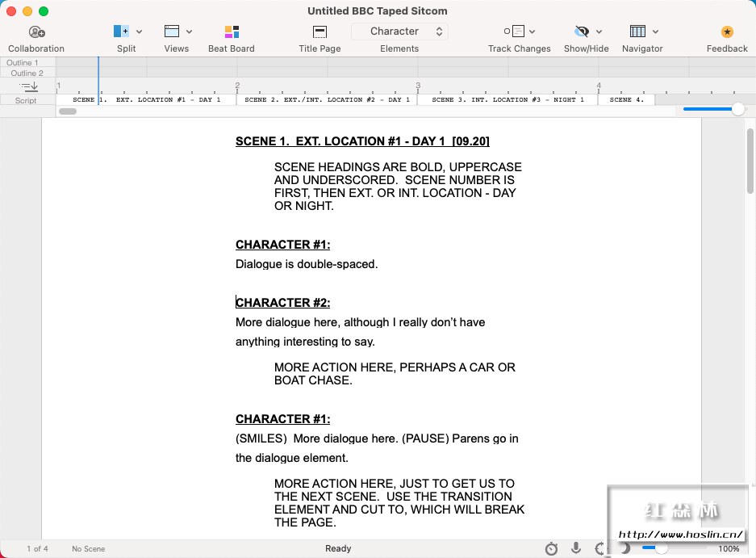
Task: Click 'BOAT CHASE.' action line
Action: (313, 380)
